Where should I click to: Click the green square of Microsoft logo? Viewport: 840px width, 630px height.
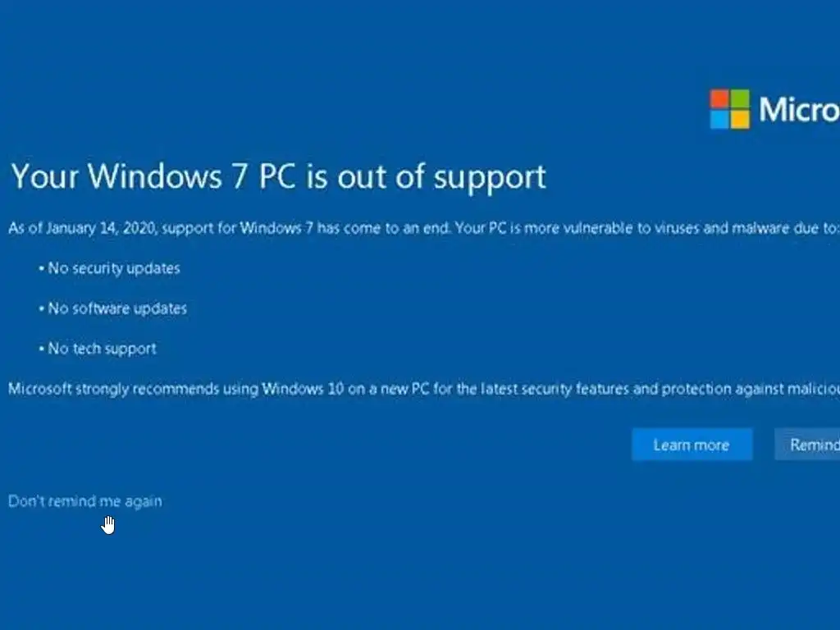(x=740, y=98)
